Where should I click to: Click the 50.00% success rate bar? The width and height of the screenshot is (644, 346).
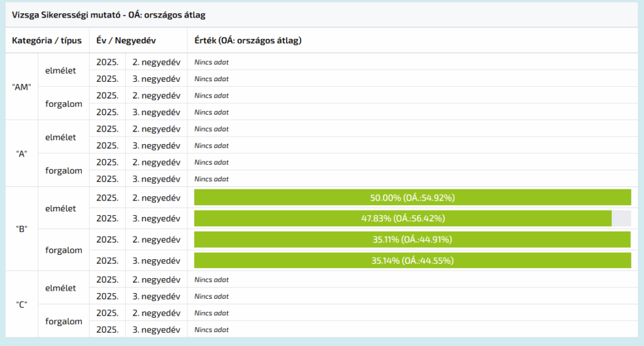(x=412, y=198)
